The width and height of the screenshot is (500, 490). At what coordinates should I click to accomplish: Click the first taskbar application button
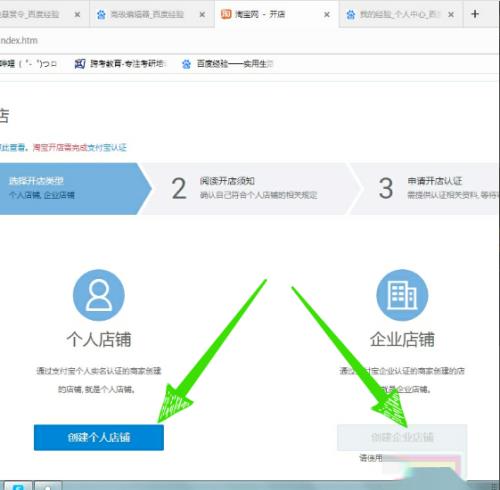[x=18, y=486]
